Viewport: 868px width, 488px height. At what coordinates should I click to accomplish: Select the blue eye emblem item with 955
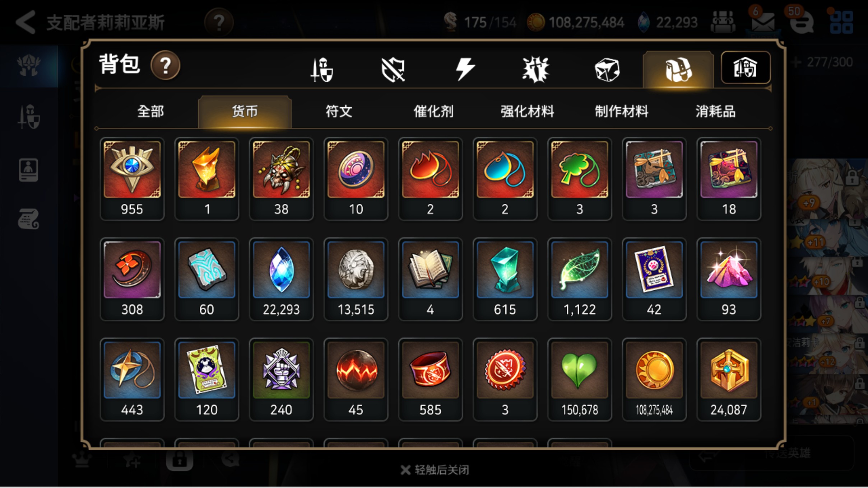(x=132, y=179)
